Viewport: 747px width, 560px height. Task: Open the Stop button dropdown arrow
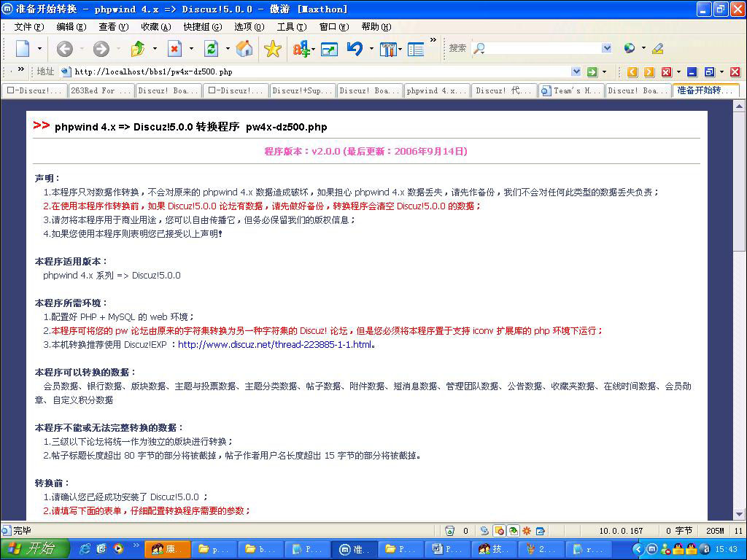point(192,49)
